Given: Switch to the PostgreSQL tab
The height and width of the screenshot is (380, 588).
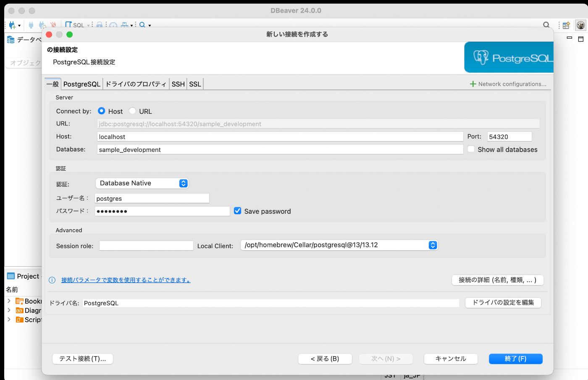Looking at the screenshot, I should (82, 84).
